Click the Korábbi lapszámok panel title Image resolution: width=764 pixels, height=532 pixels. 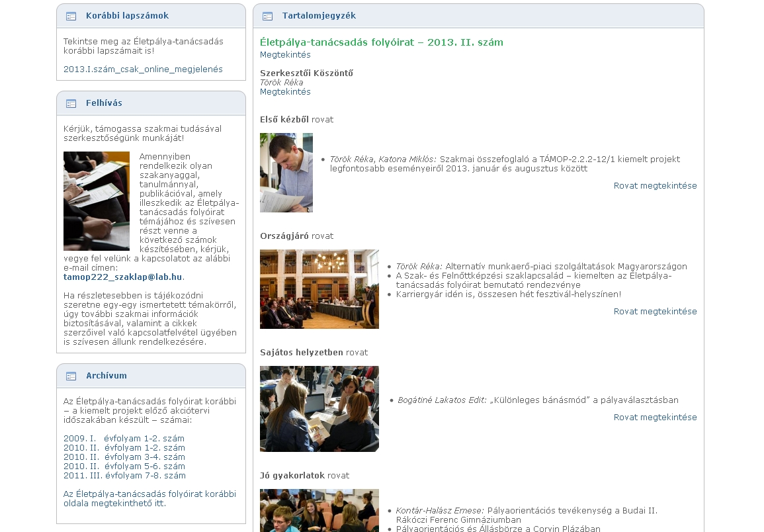[x=127, y=16]
